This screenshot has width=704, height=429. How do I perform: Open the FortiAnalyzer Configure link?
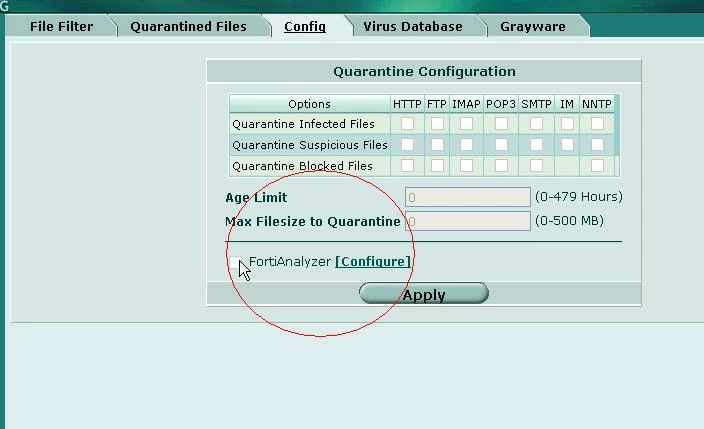coord(373,261)
